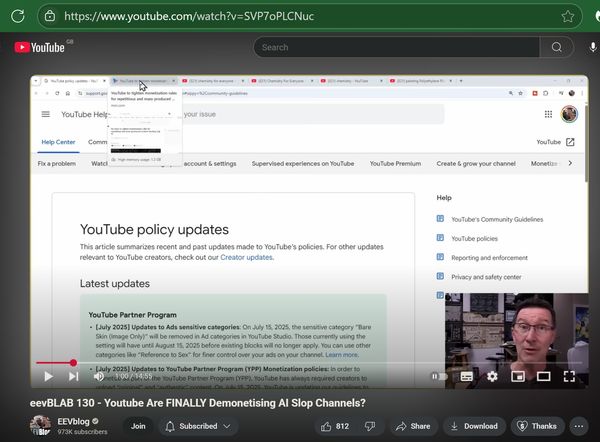Enable theater mode
Viewport: 600px width, 442px height.
coord(543,377)
